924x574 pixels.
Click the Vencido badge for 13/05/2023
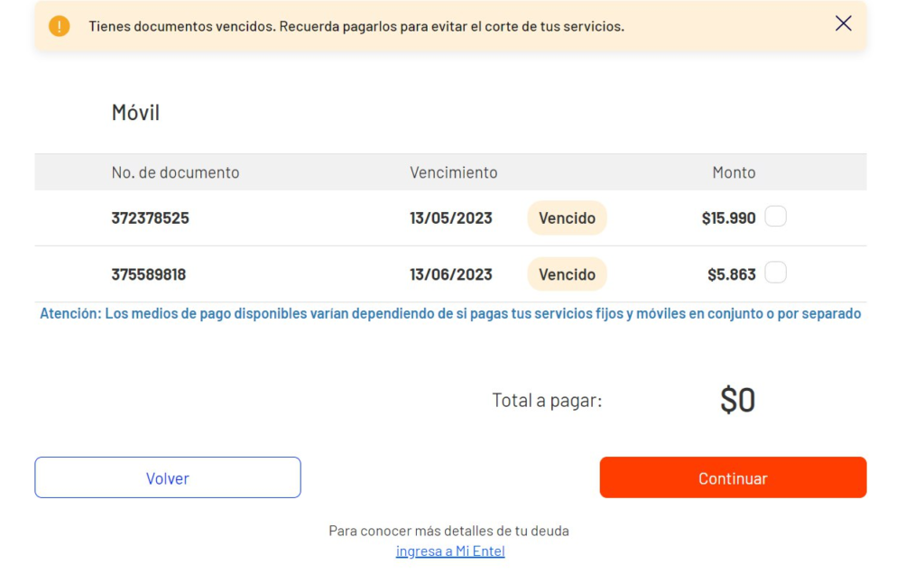[x=567, y=218]
